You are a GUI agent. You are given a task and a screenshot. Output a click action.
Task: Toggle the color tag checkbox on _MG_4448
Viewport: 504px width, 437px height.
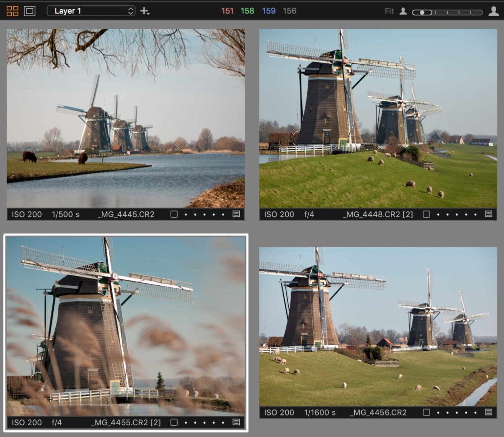click(x=427, y=214)
